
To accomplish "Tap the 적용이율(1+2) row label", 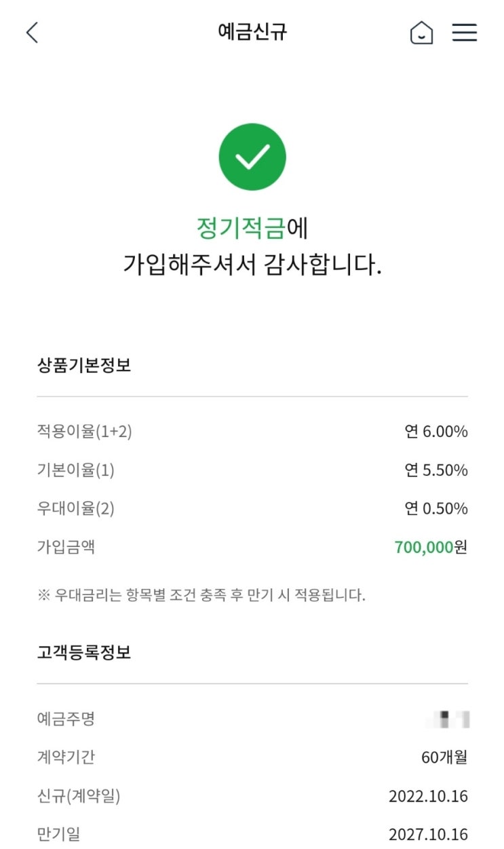I will 85,432.
